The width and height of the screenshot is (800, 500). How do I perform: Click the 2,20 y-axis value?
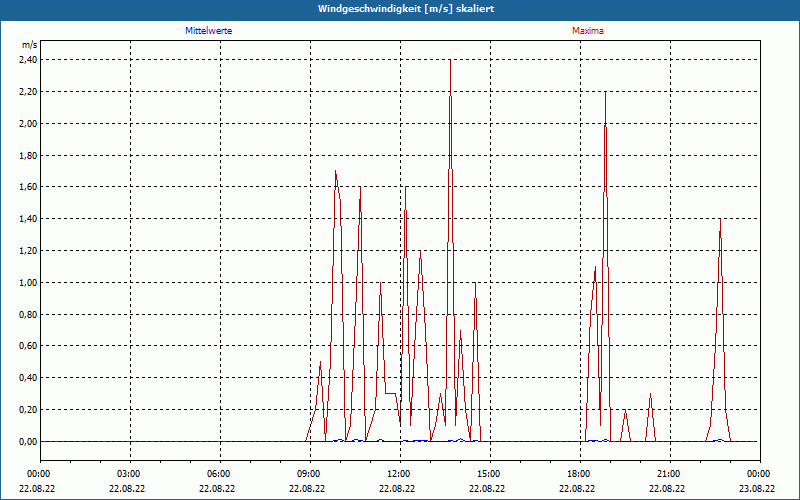tap(29, 92)
